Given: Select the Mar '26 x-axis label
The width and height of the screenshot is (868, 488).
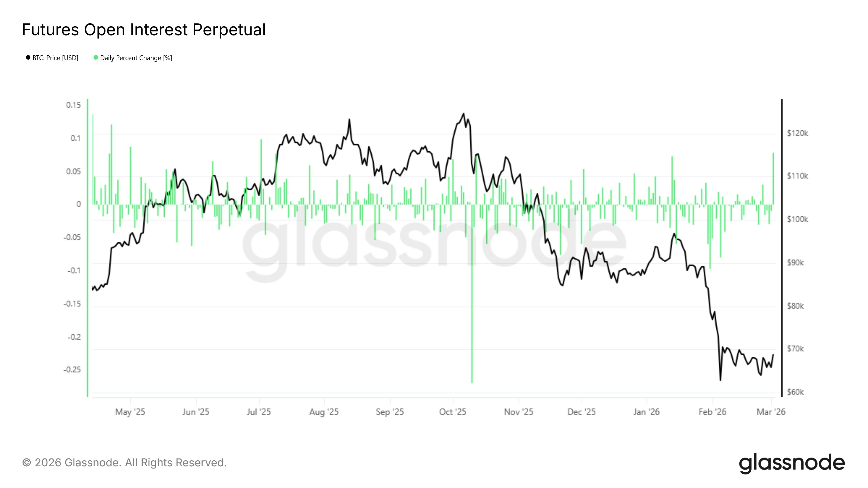Looking at the screenshot, I should point(771,412).
